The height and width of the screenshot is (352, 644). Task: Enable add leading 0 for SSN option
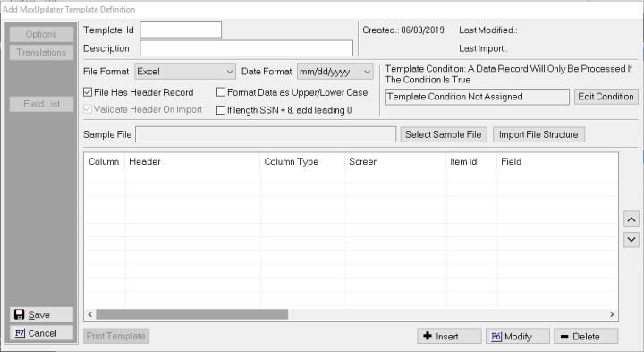pos(221,110)
